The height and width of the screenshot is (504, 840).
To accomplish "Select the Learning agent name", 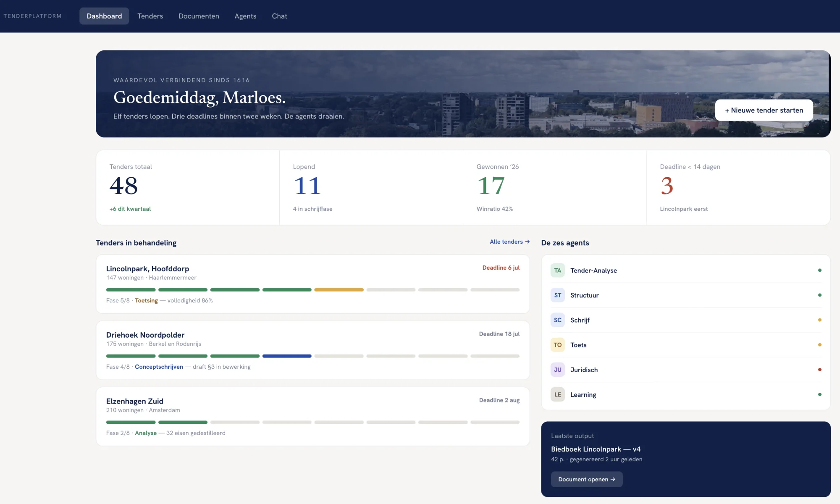I will click(583, 394).
